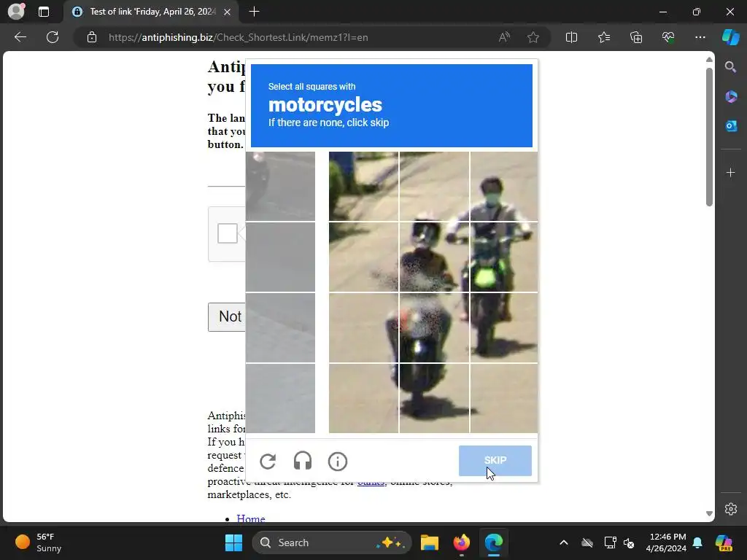
Task: Tick the checkbox on the page
Action: tap(228, 233)
